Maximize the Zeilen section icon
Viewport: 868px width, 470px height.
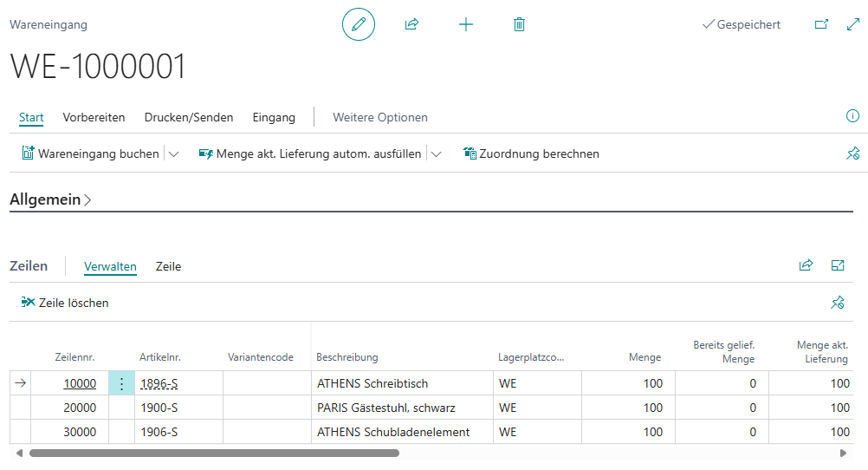(x=838, y=265)
